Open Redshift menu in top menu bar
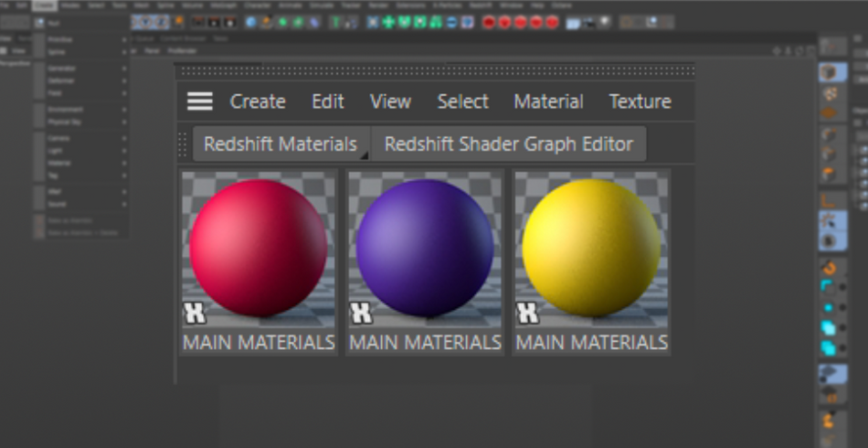The image size is (868, 448). (481, 5)
